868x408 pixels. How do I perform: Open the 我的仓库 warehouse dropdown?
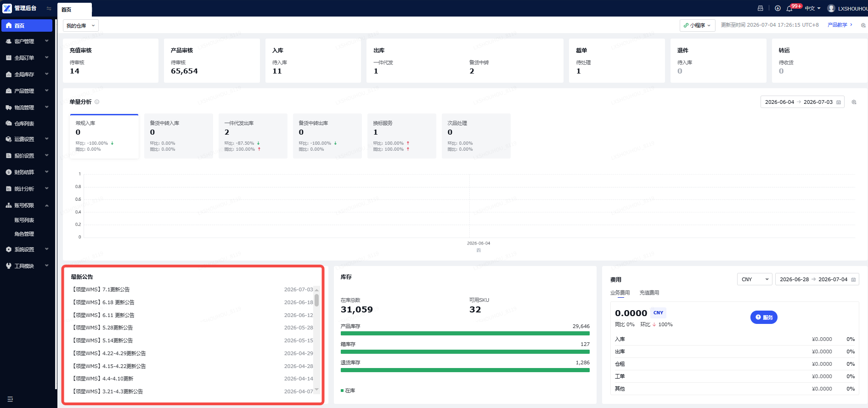coord(81,26)
